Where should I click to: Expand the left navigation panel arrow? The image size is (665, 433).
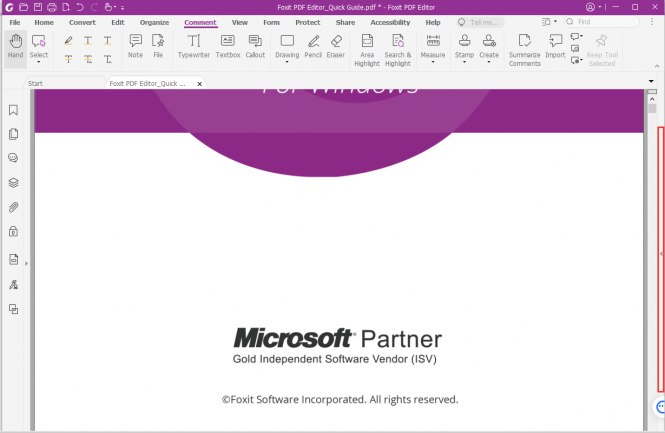click(26, 263)
